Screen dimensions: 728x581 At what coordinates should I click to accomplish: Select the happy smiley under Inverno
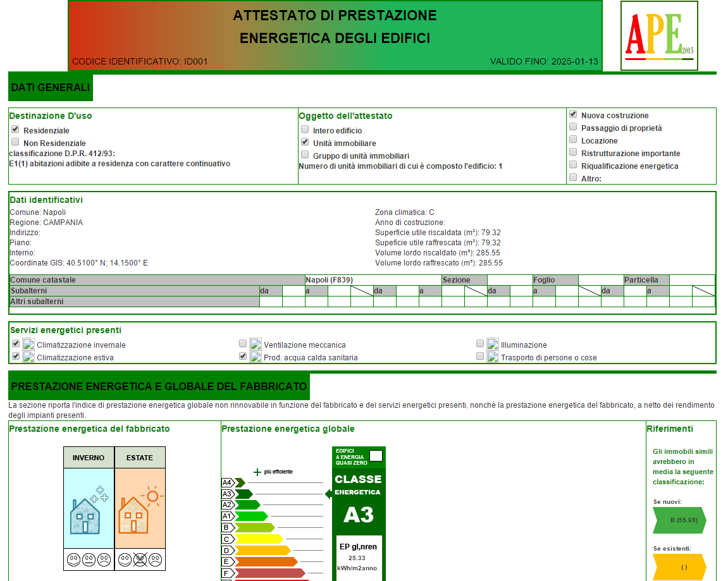pyautogui.click(x=74, y=560)
